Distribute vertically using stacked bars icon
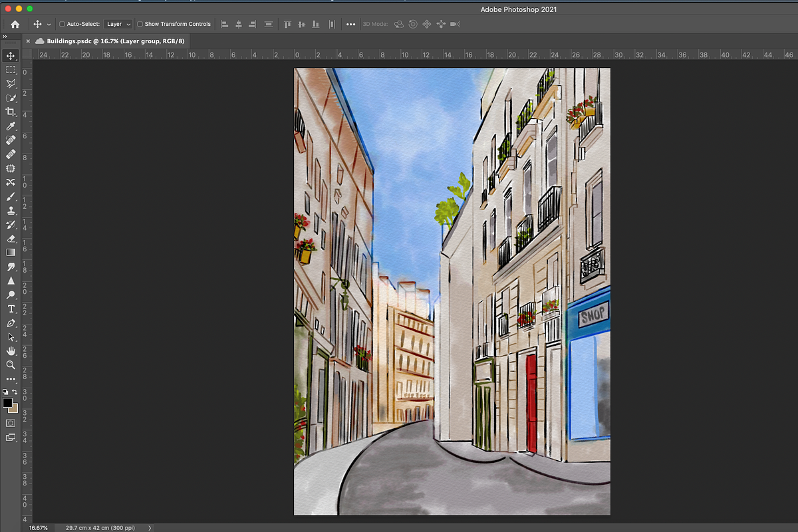This screenshot has height=532, width=798. [269, 24]
